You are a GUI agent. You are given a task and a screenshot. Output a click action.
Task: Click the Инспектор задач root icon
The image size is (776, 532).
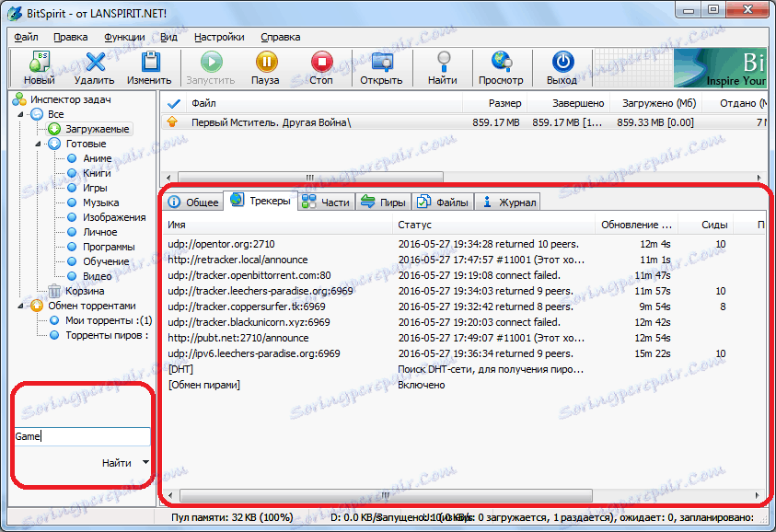click(x=20, y=99)
